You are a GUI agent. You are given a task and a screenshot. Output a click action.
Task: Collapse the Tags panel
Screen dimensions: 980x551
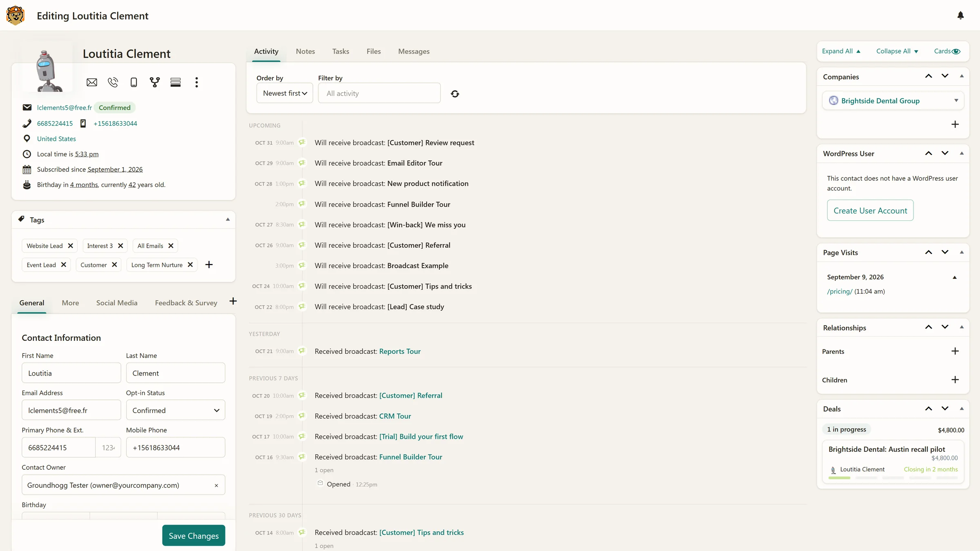pyautogui.click(x=228, y=220)
